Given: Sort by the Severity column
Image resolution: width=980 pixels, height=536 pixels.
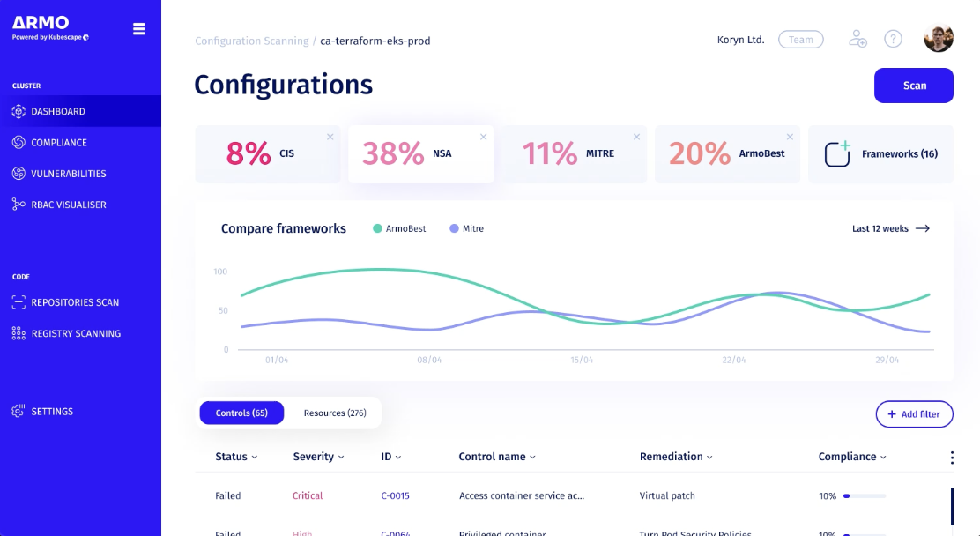Looking at the screenshot, I should (x=319, y=457).
